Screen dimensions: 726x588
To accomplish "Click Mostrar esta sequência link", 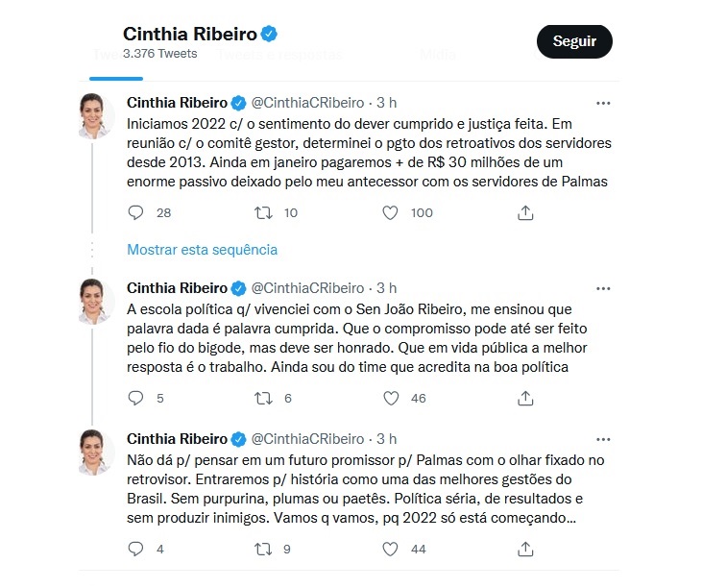I will coord(202,250).
